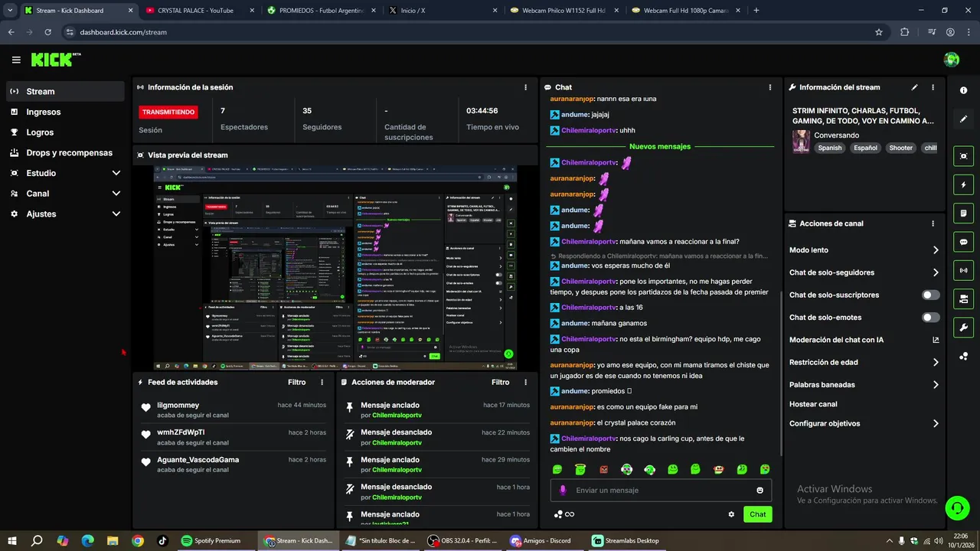Open the hamburger menu beside the Kick logo
Viewport: 980px width, 551px height.
click(x=16, y=60)
